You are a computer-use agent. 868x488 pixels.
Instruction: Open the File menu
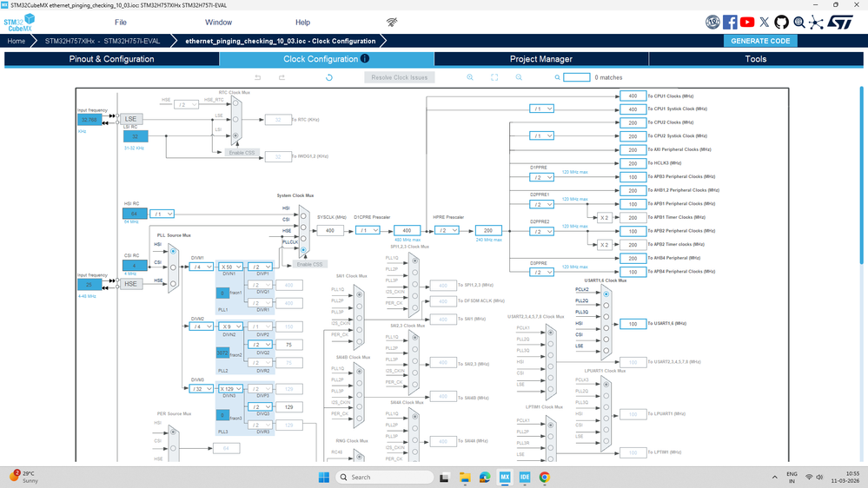(x=121, y=22)
